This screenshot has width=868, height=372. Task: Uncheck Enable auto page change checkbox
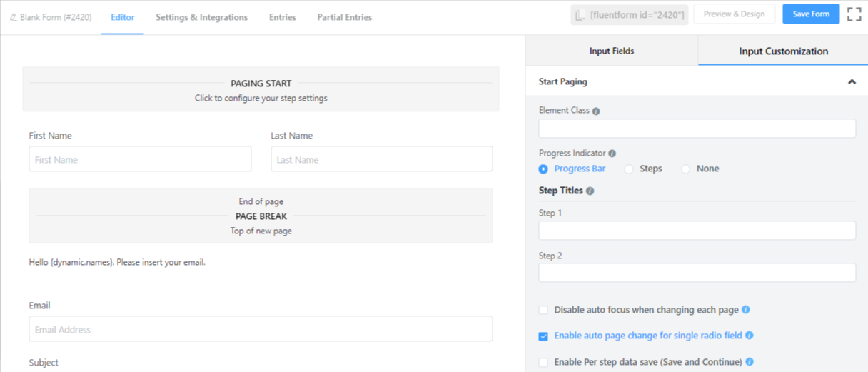click(x=543, y=336)
